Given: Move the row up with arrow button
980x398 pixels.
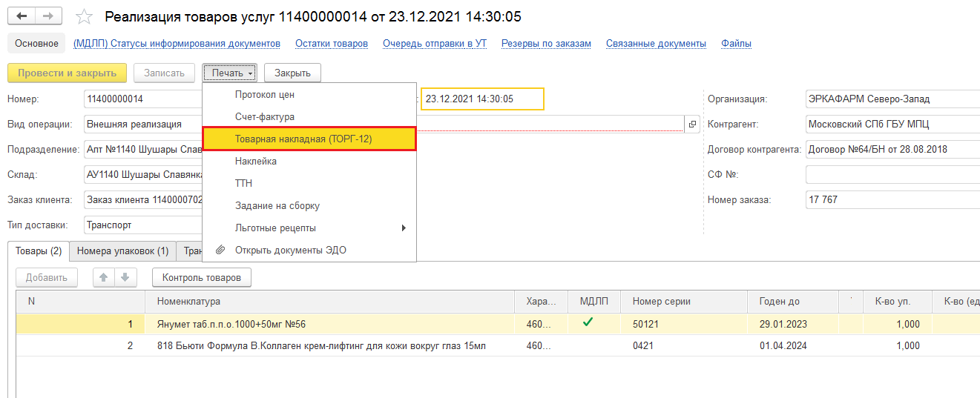Looking at the screenshot, I should [x=104, y=278].
